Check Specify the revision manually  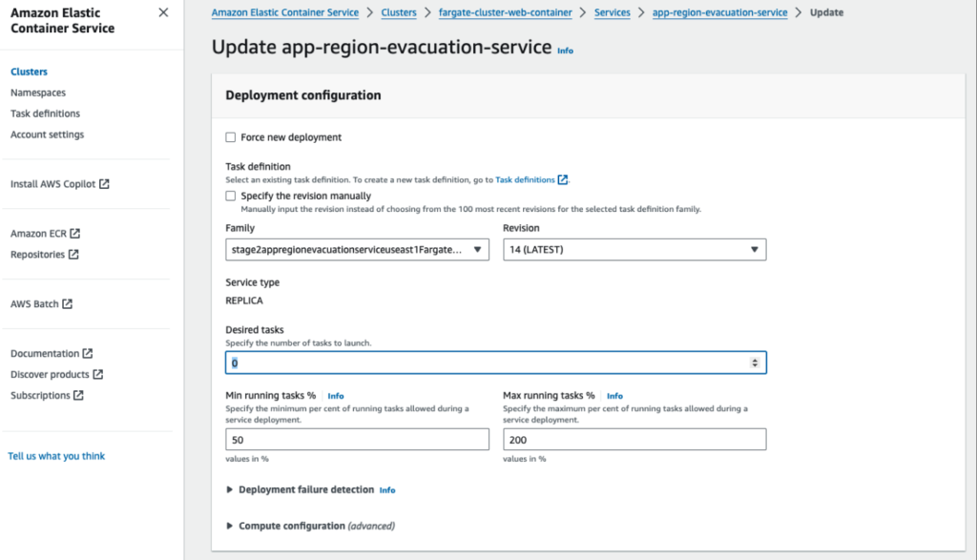pyautogui.click(x=231, y=196)
